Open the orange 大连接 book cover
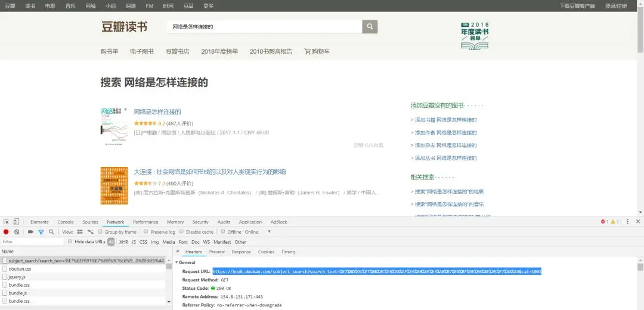Screen dimensions: 644x310 pos(114,185)
